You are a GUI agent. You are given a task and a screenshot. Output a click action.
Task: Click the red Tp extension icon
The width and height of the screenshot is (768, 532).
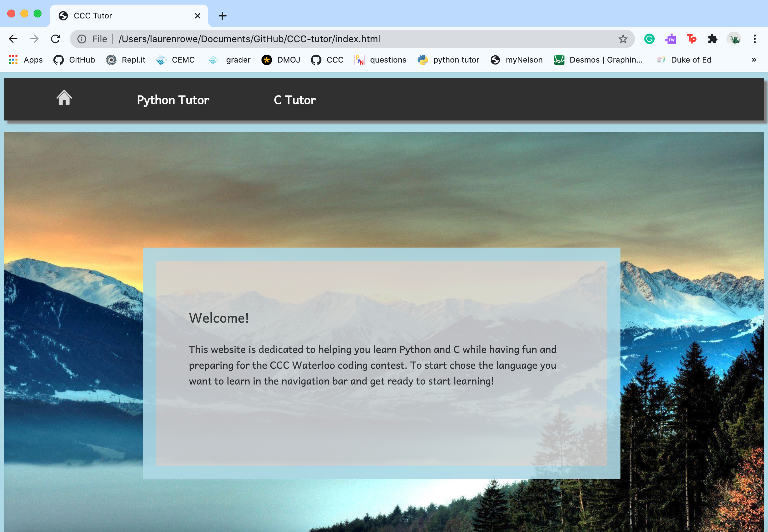(691, 39)
